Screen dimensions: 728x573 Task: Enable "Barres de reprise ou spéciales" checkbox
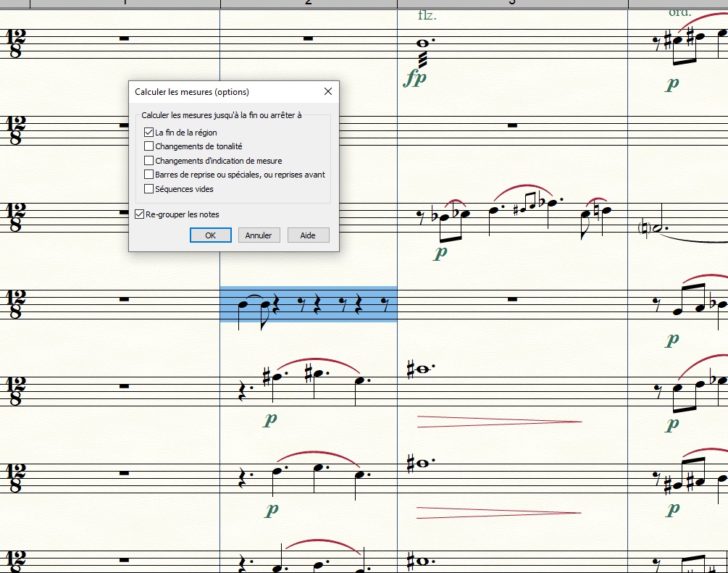coord(149,175)
